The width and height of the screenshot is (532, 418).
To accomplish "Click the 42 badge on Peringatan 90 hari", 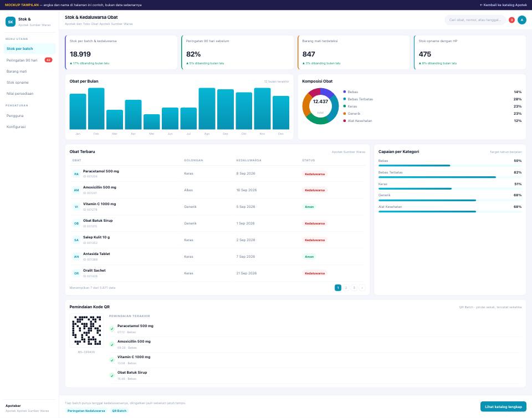I will 49,60.
